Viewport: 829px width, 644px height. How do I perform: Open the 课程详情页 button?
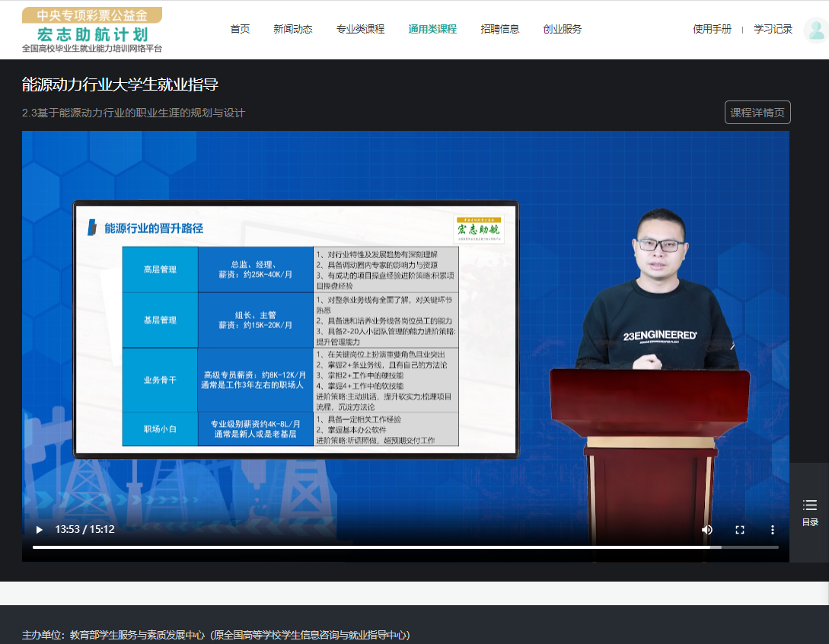pyautogui.click(x=757, y=113)
